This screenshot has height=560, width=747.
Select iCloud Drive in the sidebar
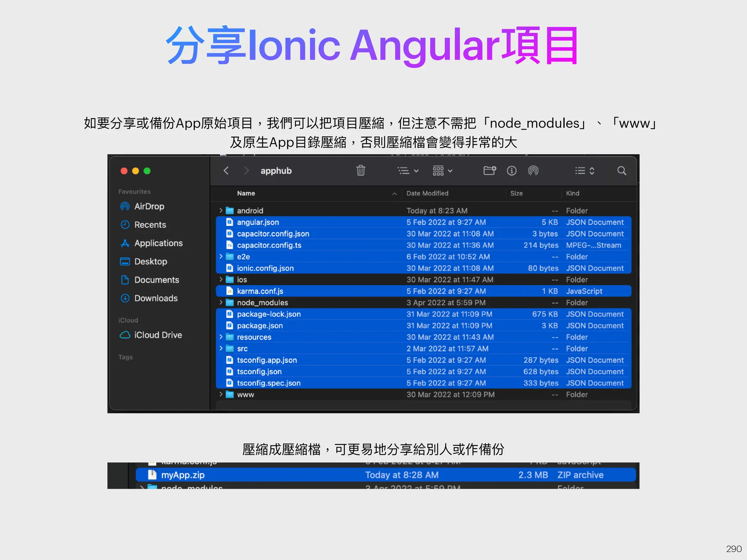151,335
